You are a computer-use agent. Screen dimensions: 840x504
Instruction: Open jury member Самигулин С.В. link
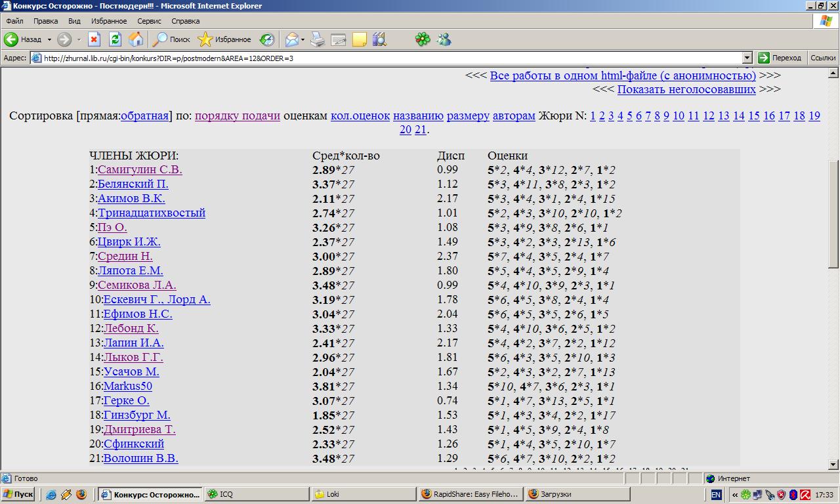click(x=140, y=169)
